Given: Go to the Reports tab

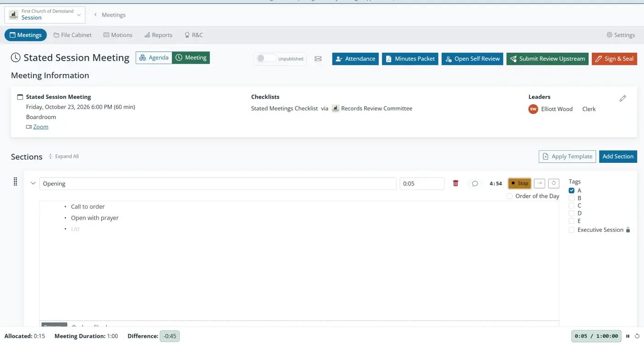Looking at the screenshot, I should coord(158,35).
